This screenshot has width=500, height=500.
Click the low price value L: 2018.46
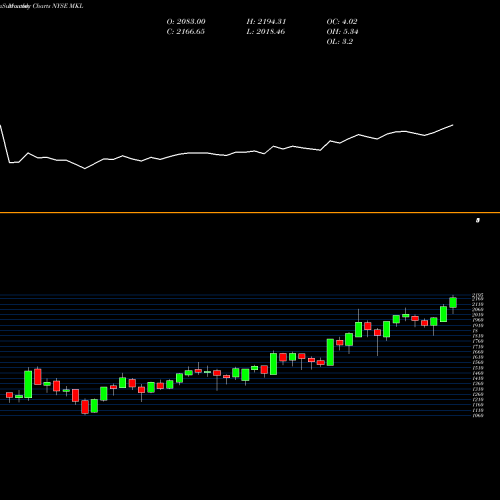coord(266,32)
